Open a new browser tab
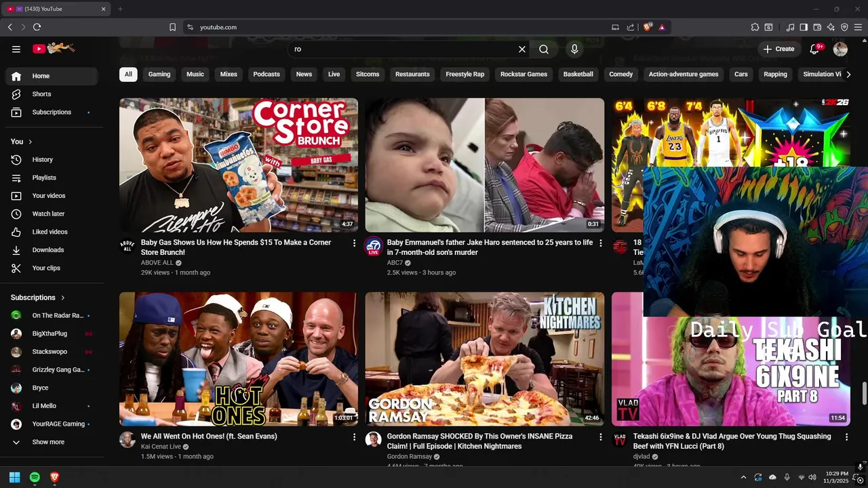This screenshot has height=488, width=868. click(120, 9)
